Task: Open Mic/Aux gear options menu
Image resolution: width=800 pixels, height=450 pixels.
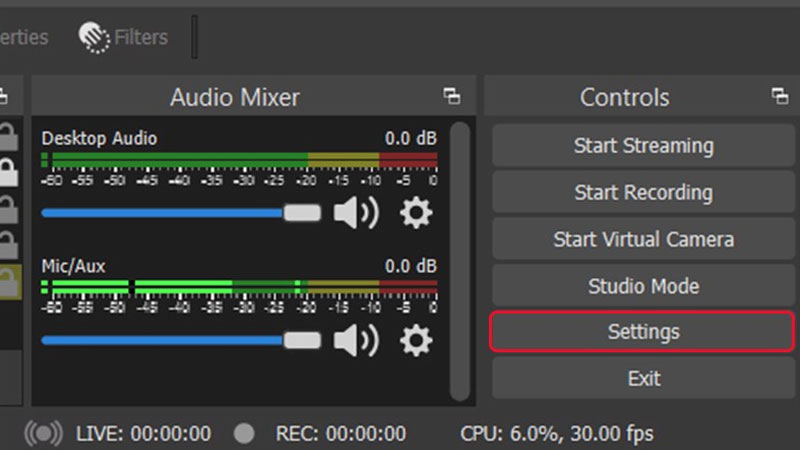Action: [x=416, y=341]
